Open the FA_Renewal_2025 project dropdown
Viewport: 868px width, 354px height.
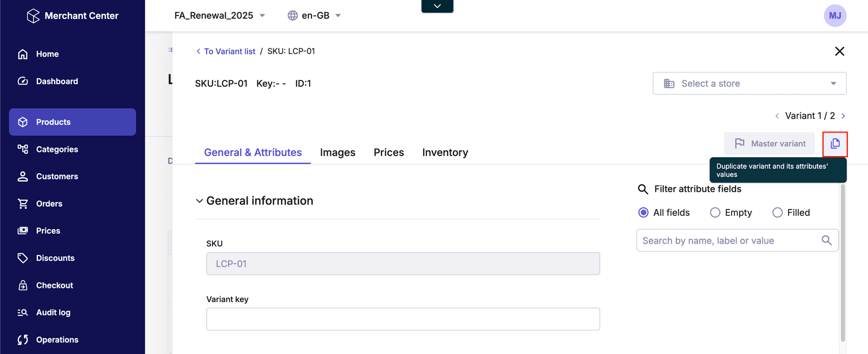pos(220,16)
